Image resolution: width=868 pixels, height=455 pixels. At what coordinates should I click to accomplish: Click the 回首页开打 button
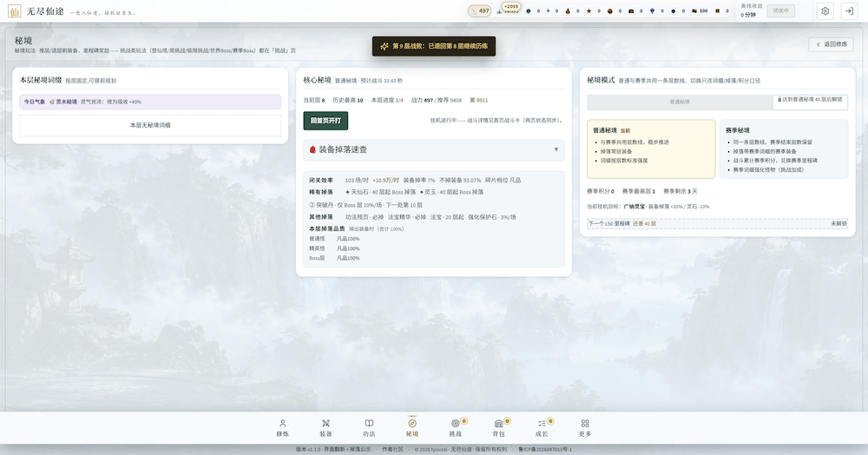click(325, 121)
